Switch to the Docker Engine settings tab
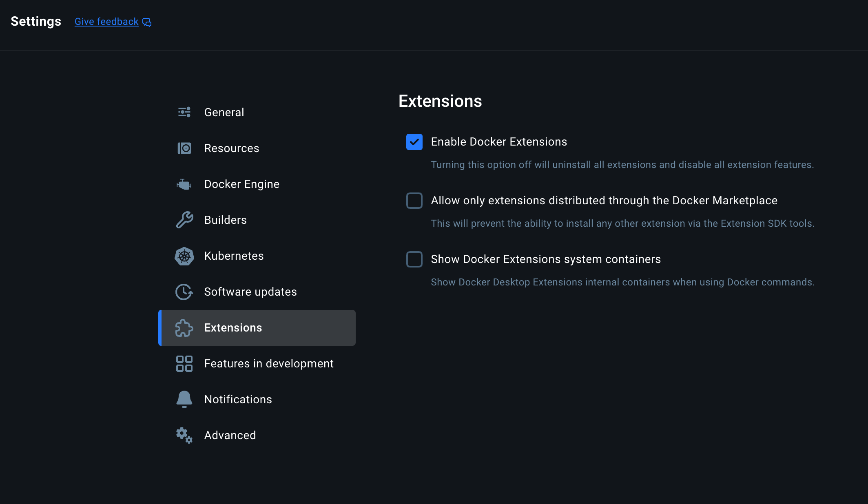Screen dimensions: 868x504 coord(241,184)
